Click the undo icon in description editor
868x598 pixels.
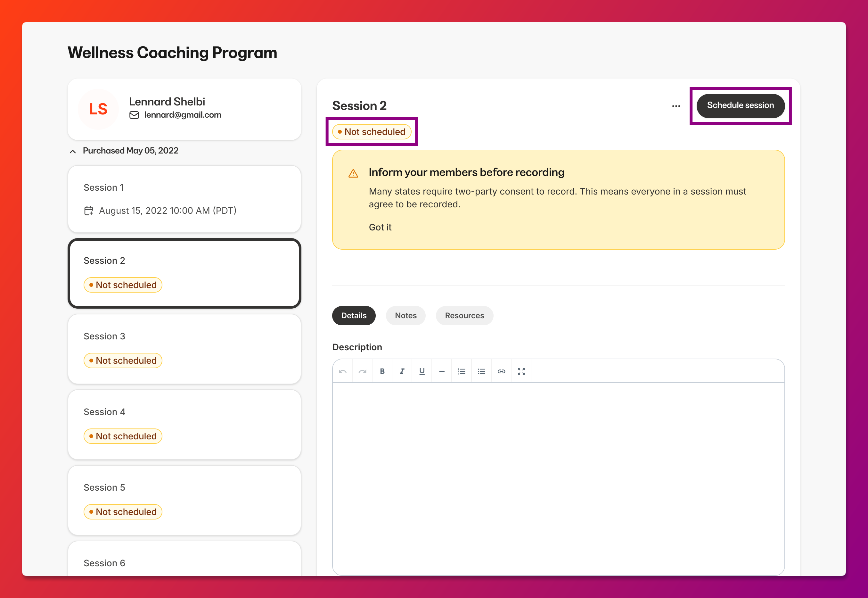[343, 371]
